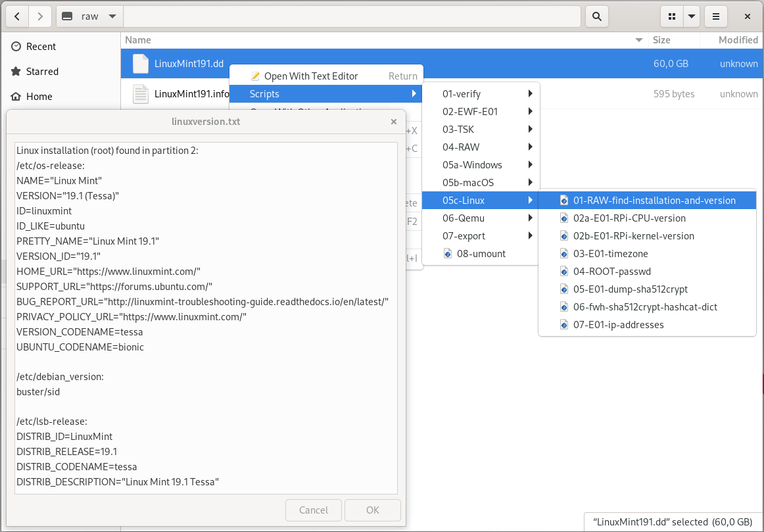Click the empty path bar field

352,16
